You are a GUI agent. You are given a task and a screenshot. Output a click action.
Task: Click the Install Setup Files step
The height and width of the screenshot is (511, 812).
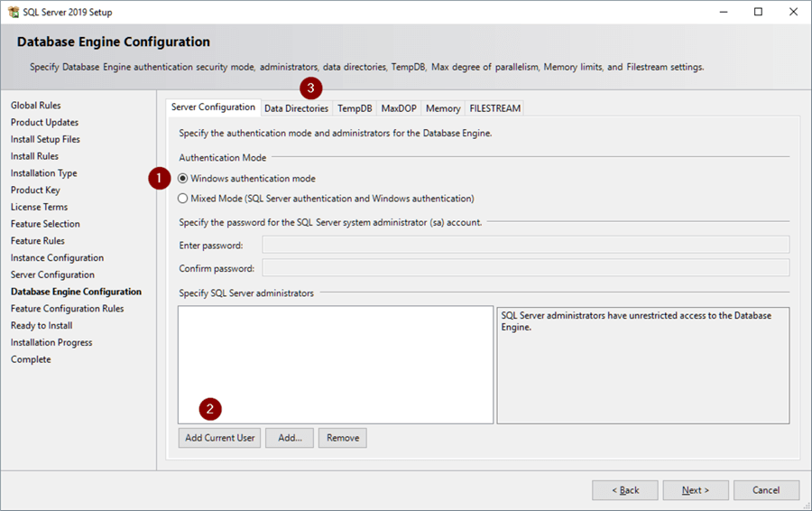[x=45, y=139]
